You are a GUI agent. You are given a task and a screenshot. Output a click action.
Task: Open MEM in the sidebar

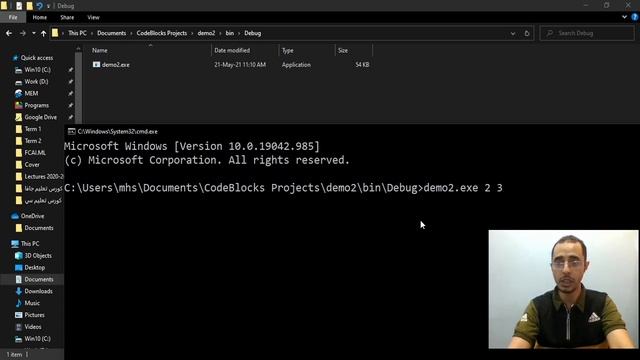pos(31,93)
